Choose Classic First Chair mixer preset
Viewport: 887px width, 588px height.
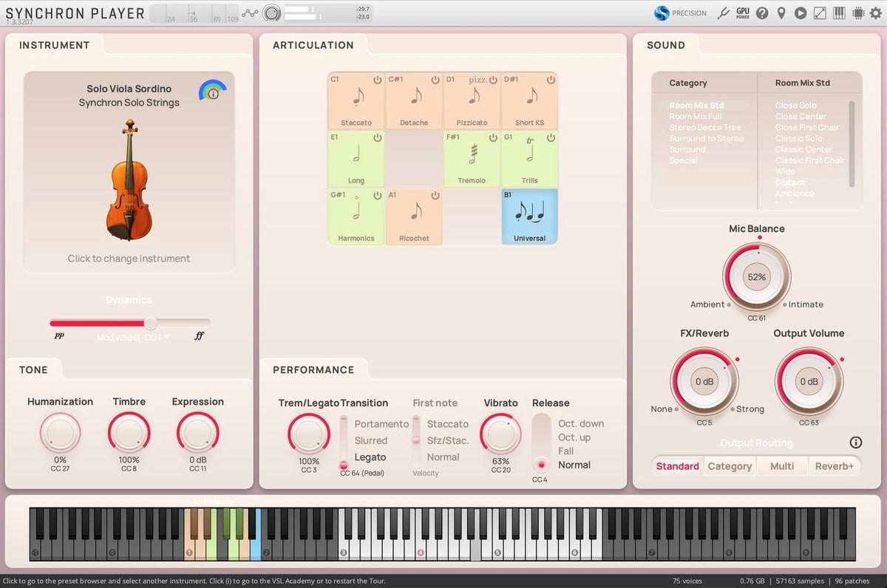(x=809, y=160)
